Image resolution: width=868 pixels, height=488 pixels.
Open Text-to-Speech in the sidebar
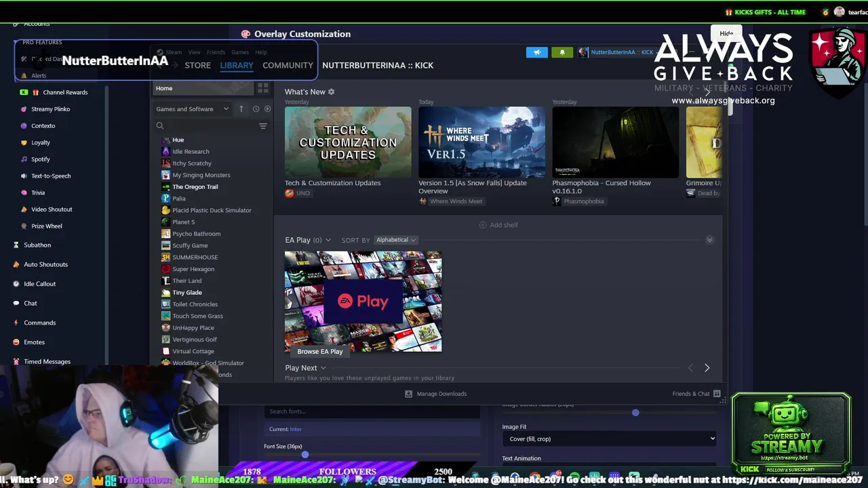[51, 176]
